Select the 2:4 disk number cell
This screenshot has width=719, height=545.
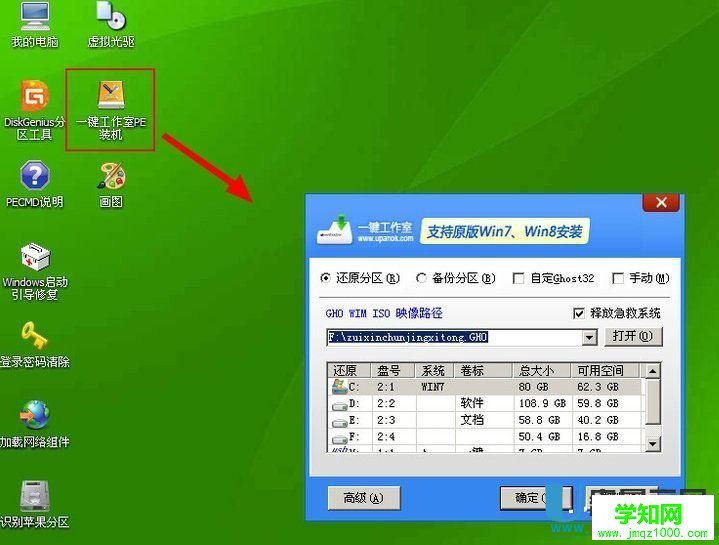tap(386, 437)
